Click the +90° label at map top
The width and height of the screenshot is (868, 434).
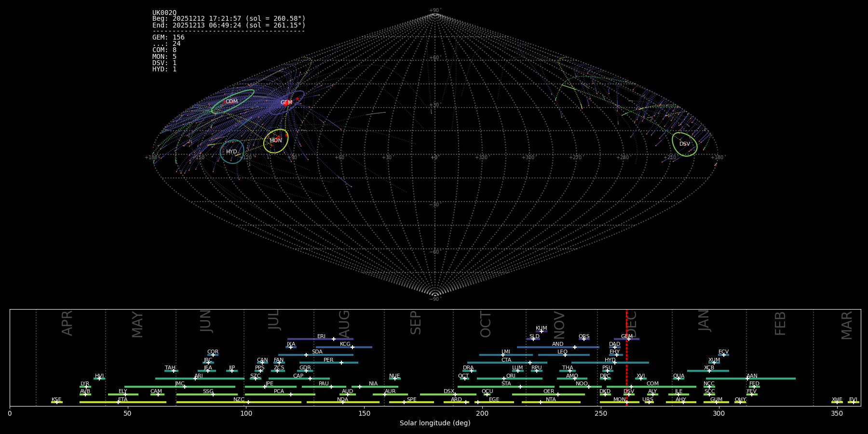pos(434,11)
